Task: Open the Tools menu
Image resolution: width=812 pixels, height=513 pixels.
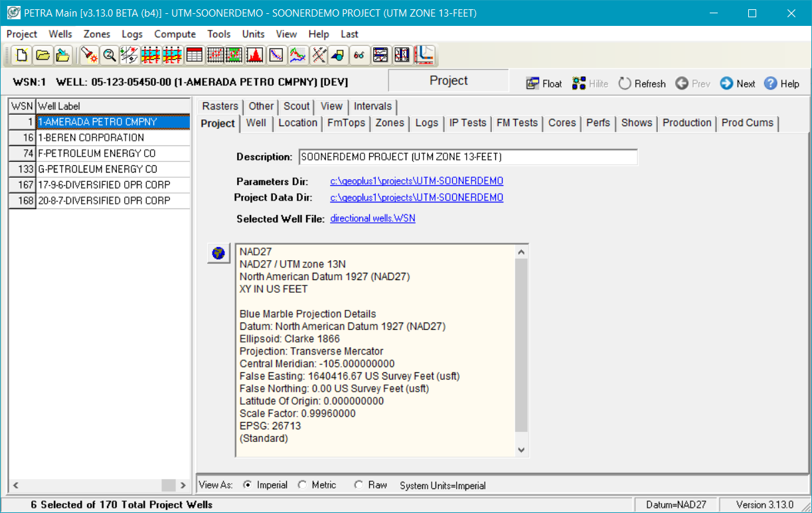Action: 219,34
